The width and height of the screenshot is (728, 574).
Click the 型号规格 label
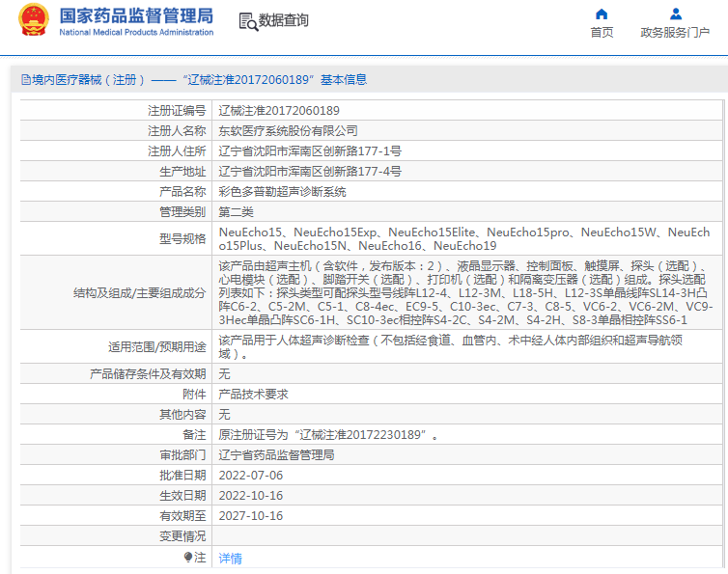[182, 238]
